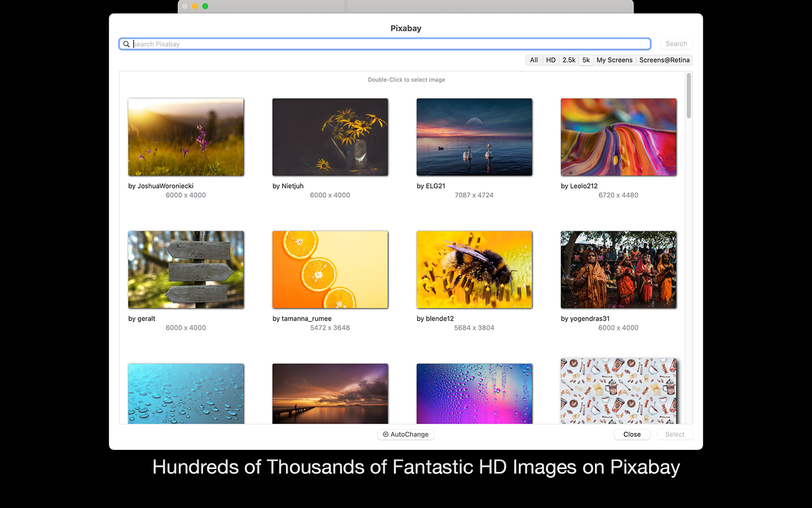Select the My Screens filter
The image size is (812, 508).
(615, 60)
